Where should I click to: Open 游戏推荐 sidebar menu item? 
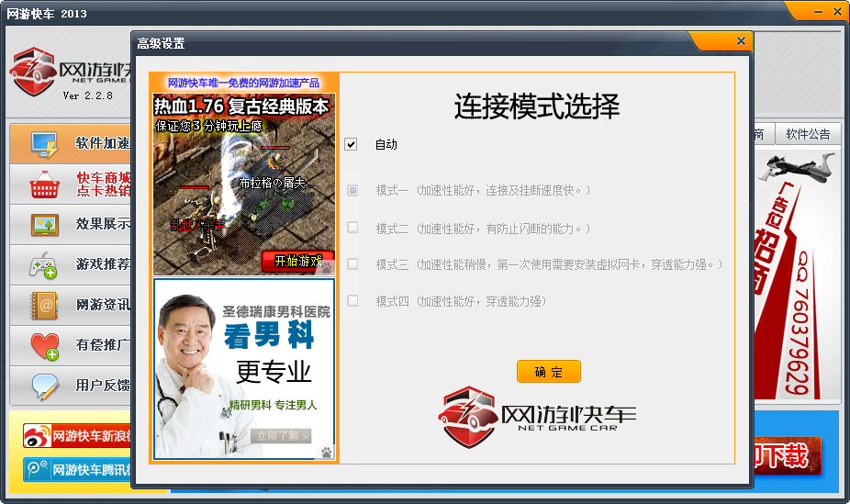click(71, 264)
